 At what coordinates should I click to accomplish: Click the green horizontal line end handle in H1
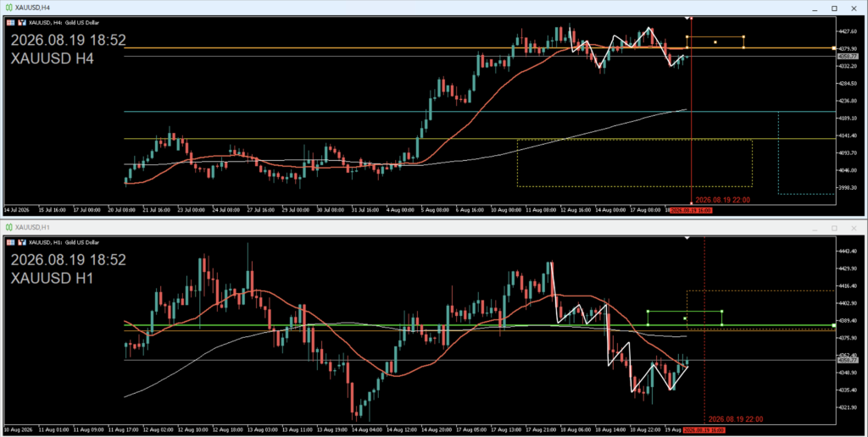click(834, 325)
